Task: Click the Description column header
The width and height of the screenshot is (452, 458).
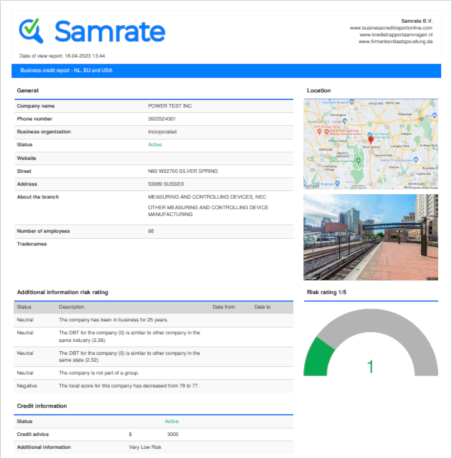Action: 71,307
